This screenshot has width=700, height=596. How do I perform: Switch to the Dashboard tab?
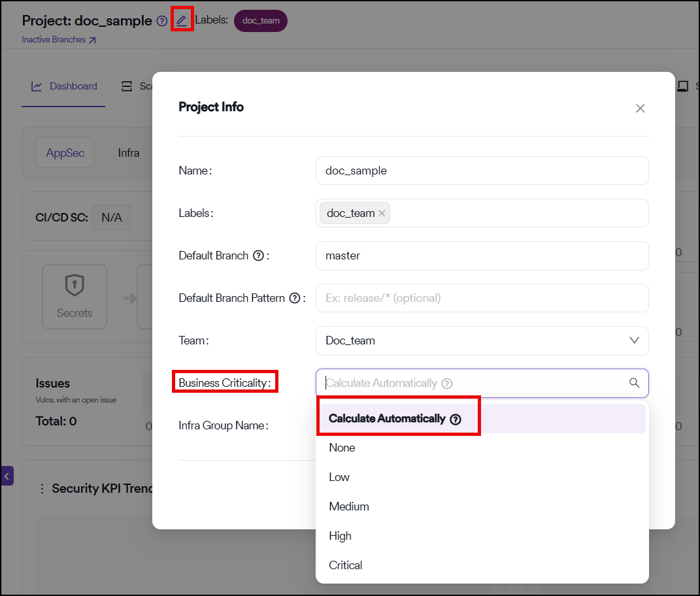pyautogui.click(x=64, y=86)
